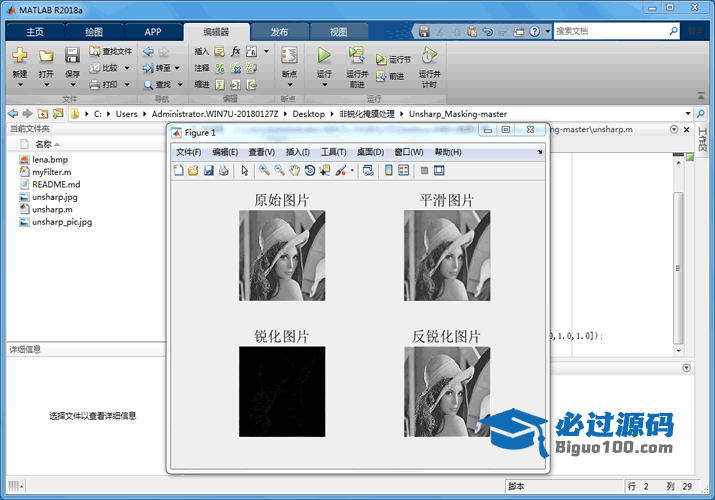Click the Smart Indent icon beside 缩进
Viewport: 715px width, 500px height.
click(220, 84)
